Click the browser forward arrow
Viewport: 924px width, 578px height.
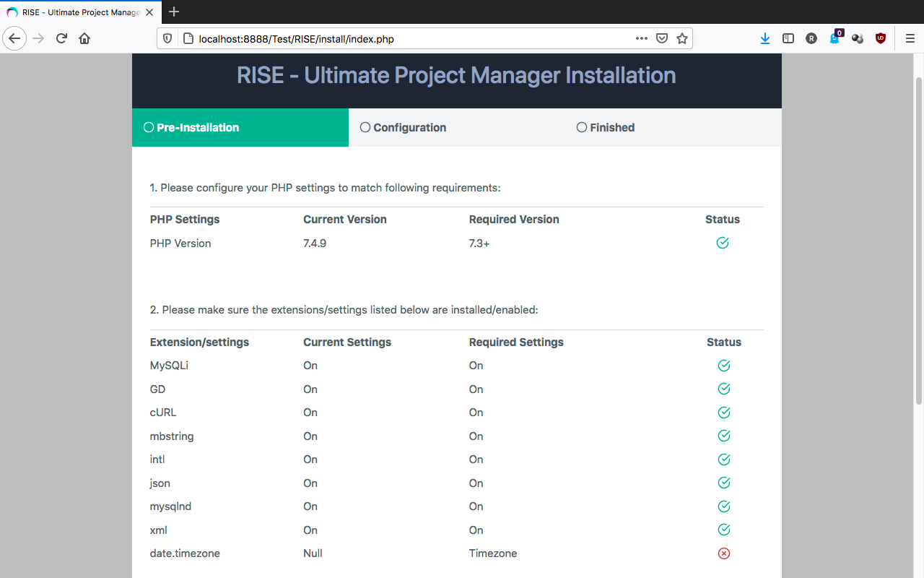(x=39, y=38)
